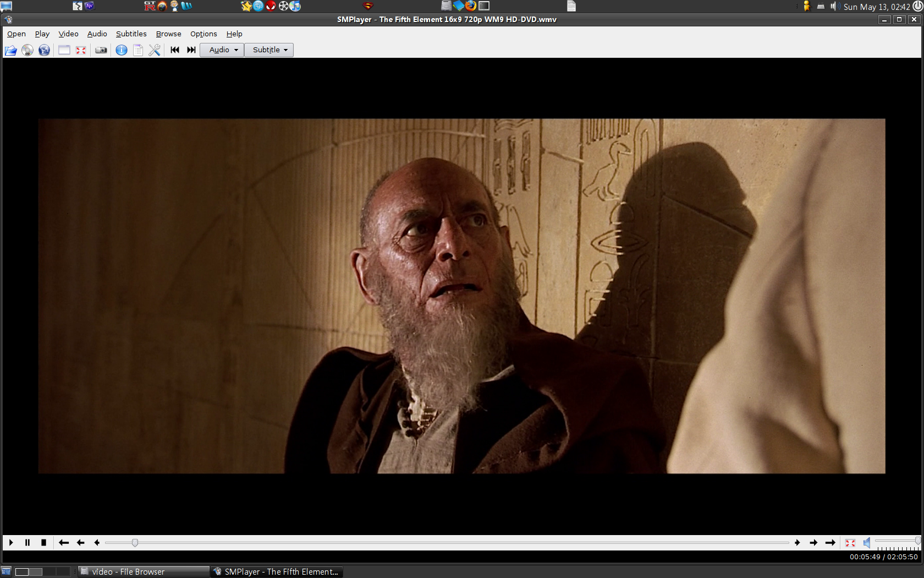Click the elapsed time display 00:05:49
This screenshot has height=578, width=924.
tap(865, 557)
